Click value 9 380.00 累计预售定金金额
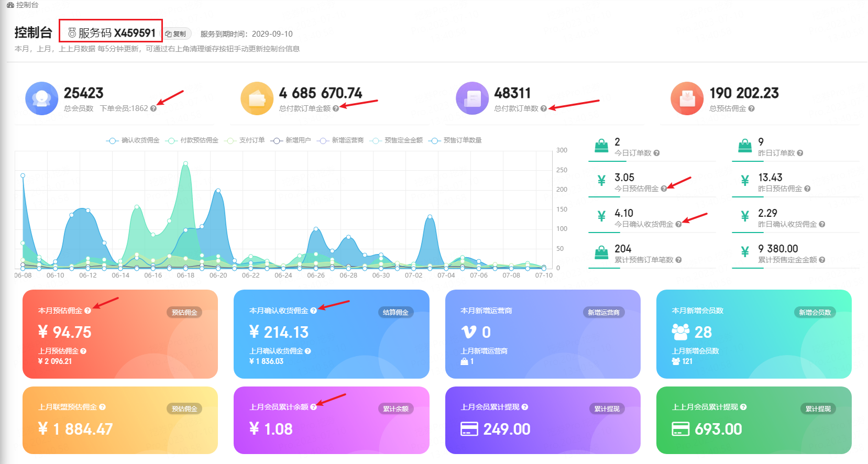The image size is (868, 464). (778, 249)
